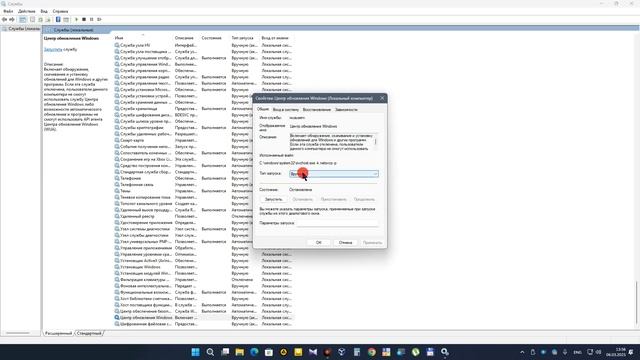Open taskbar Search

[x=210, y=352]
